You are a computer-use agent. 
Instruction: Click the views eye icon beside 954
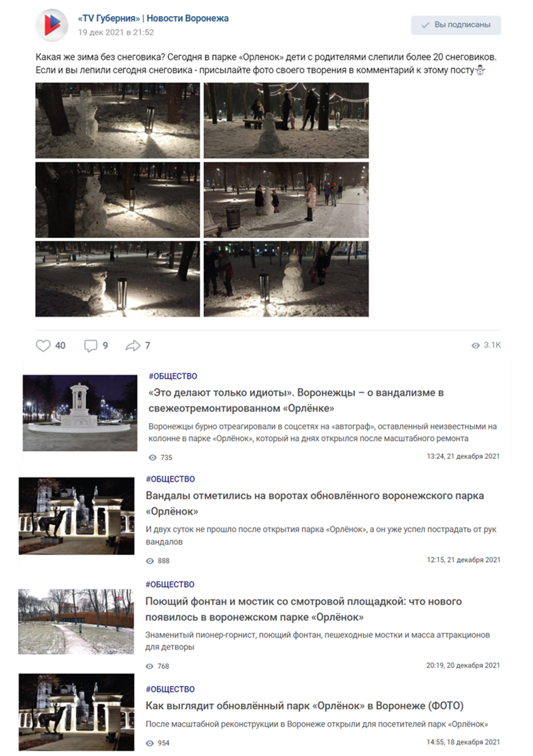[150, 743]
